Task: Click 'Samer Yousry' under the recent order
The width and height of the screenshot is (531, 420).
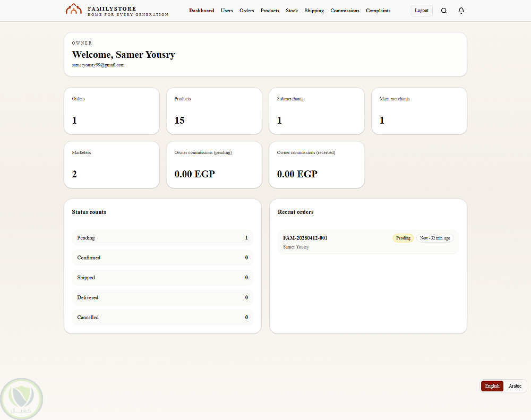Action: 296,247
